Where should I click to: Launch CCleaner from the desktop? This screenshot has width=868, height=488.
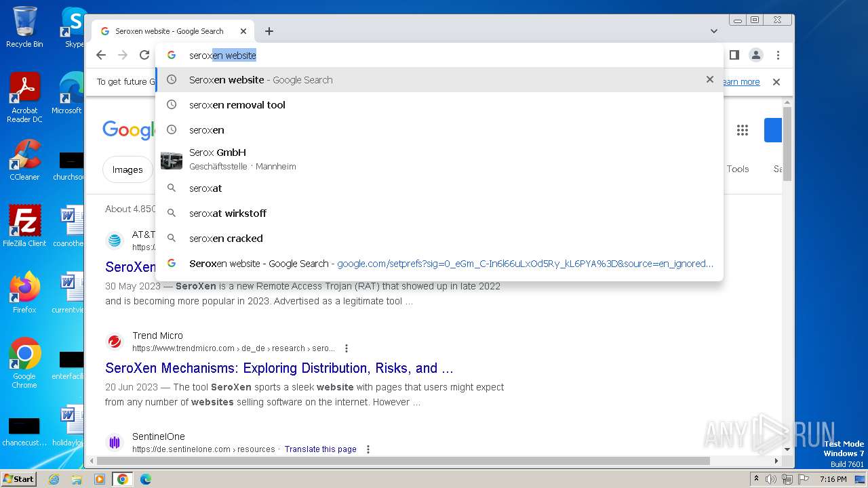tap(24, 160)
